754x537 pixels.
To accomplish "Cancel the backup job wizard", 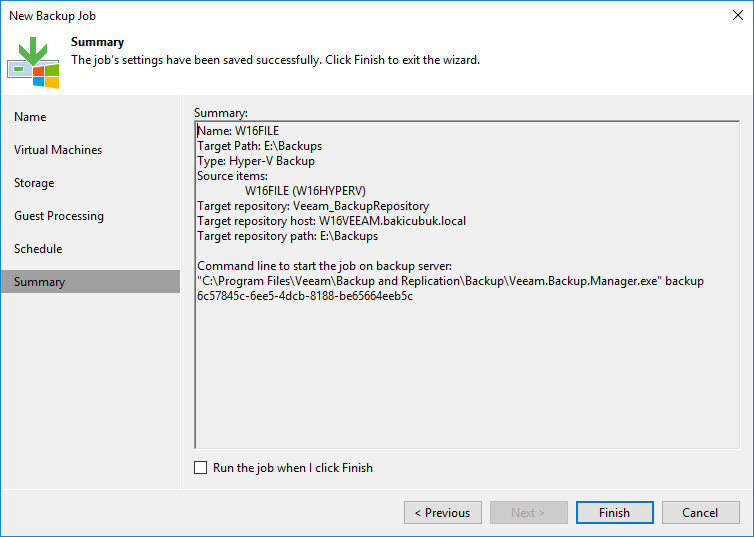I will tap(701, 512).
